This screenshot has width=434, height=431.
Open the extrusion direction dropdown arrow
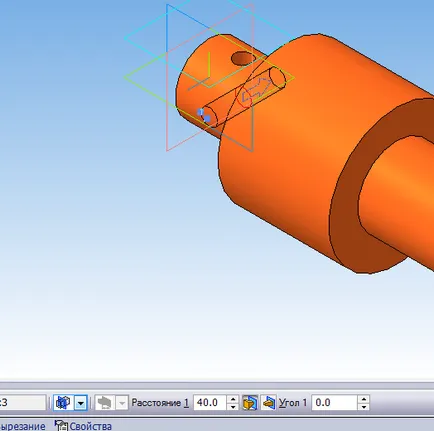coord(80,403)
